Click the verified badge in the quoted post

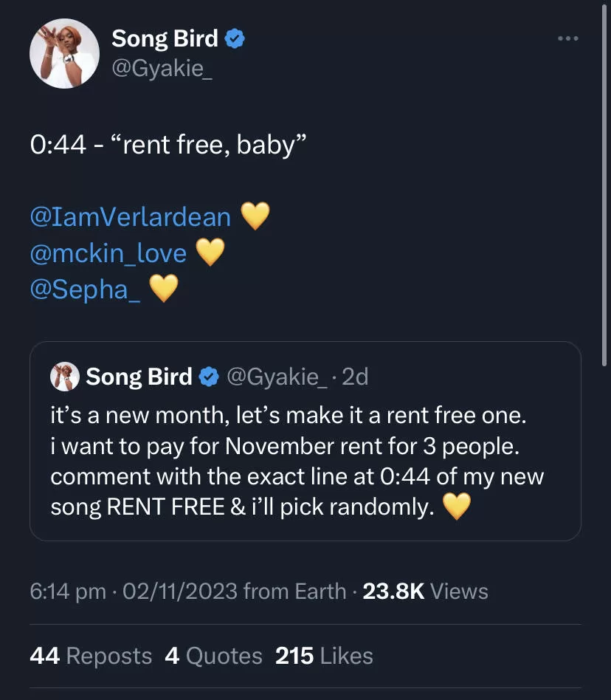(209, 377)
